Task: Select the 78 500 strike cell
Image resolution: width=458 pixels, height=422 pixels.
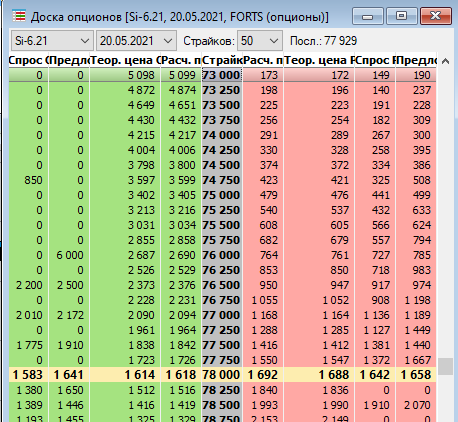Action: coord(222,405)
